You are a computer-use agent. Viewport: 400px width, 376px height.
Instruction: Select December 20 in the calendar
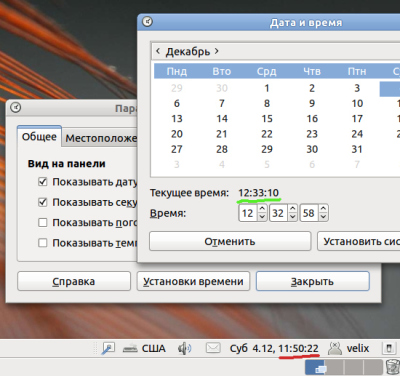click(177, 134)
